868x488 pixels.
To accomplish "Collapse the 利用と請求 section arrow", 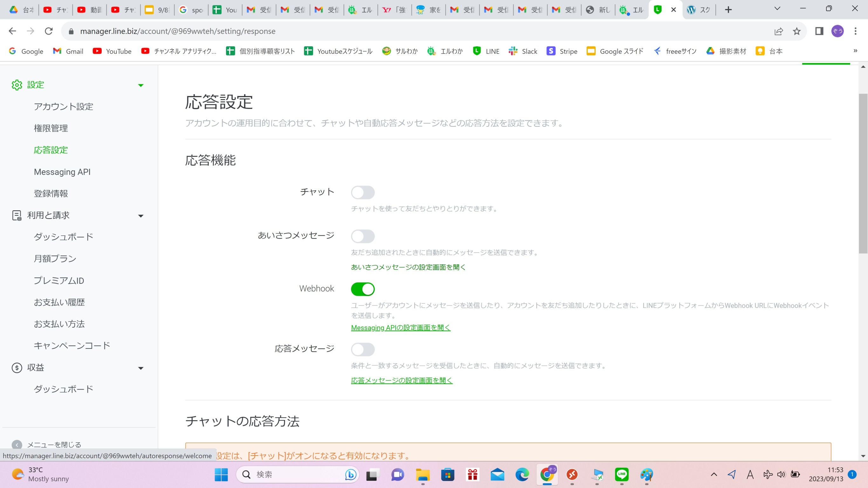I will [141, 216].
